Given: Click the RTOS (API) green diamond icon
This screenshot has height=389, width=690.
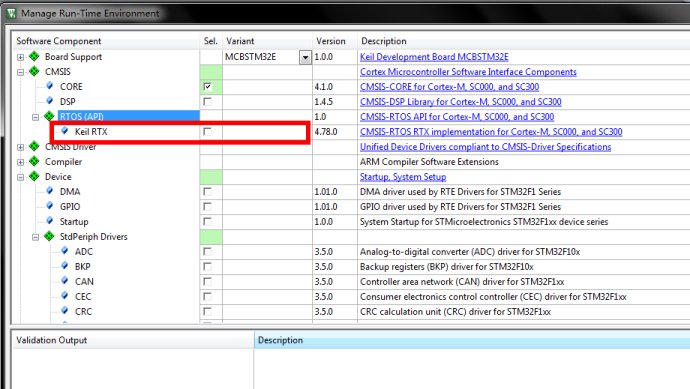Looking at the screenshot, I should click(x=49, y=116).
